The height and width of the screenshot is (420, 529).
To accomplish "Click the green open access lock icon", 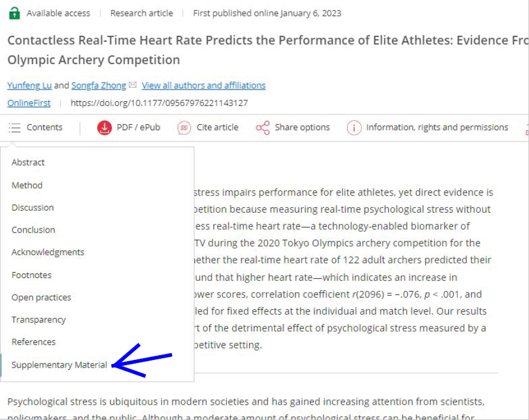I will 14,13.
